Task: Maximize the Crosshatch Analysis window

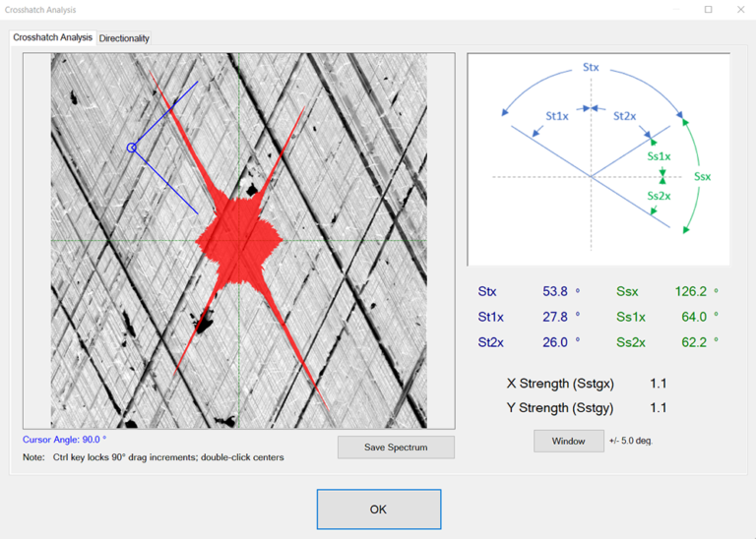Action: click(708, 10)
